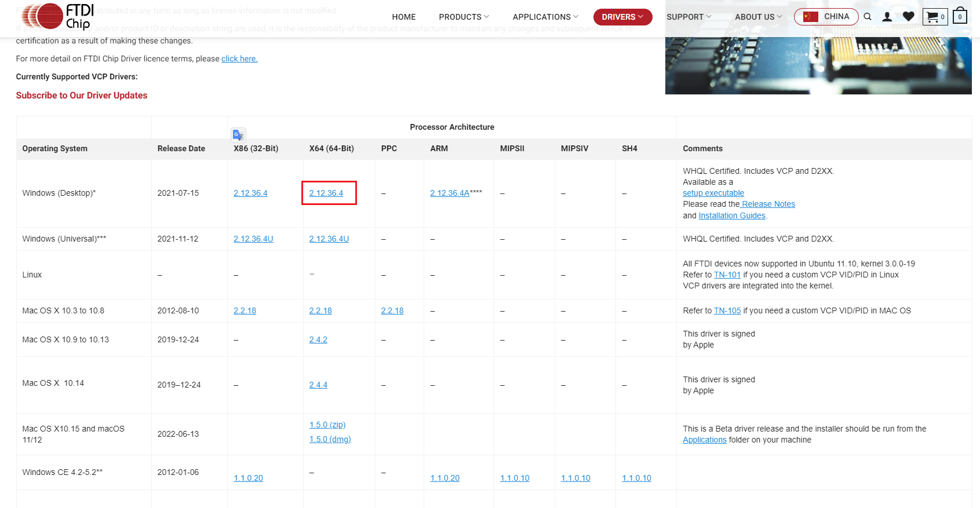Open the Applications folder link
The height and width of the screenshot is (508, 980).
tap(705, 440)
